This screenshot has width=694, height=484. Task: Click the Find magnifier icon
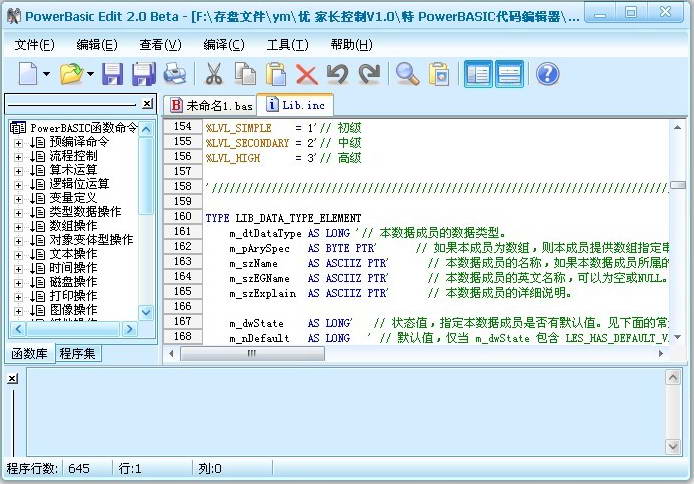coord(408,74)
